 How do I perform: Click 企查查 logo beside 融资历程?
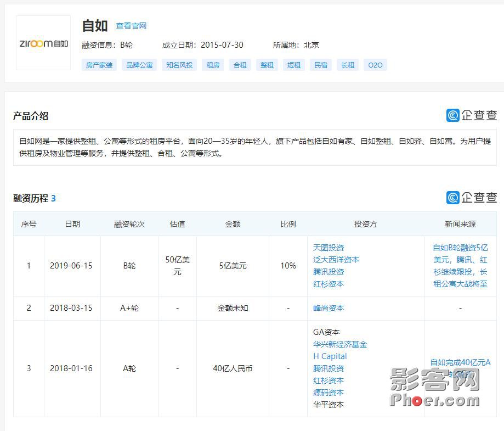472,197
